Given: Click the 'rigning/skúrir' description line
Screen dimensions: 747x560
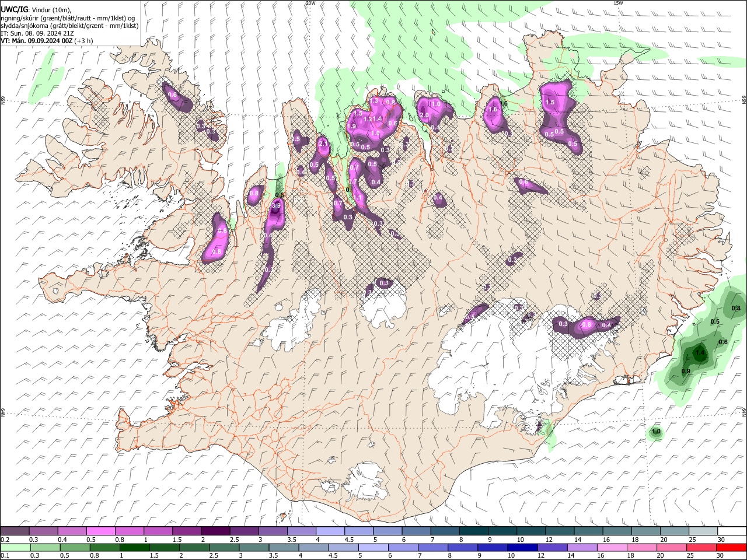Looking at the screenshot, I should (68, 18).
